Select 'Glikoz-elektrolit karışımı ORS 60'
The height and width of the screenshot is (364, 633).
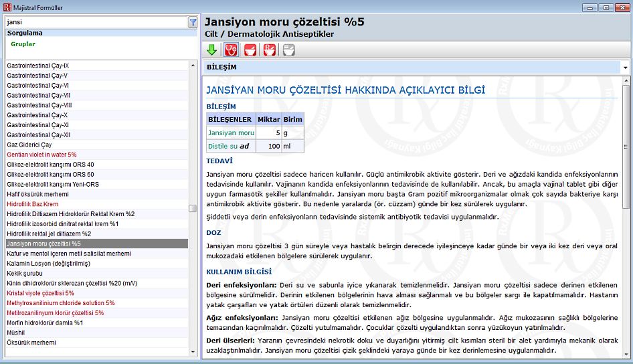[96, 175]
